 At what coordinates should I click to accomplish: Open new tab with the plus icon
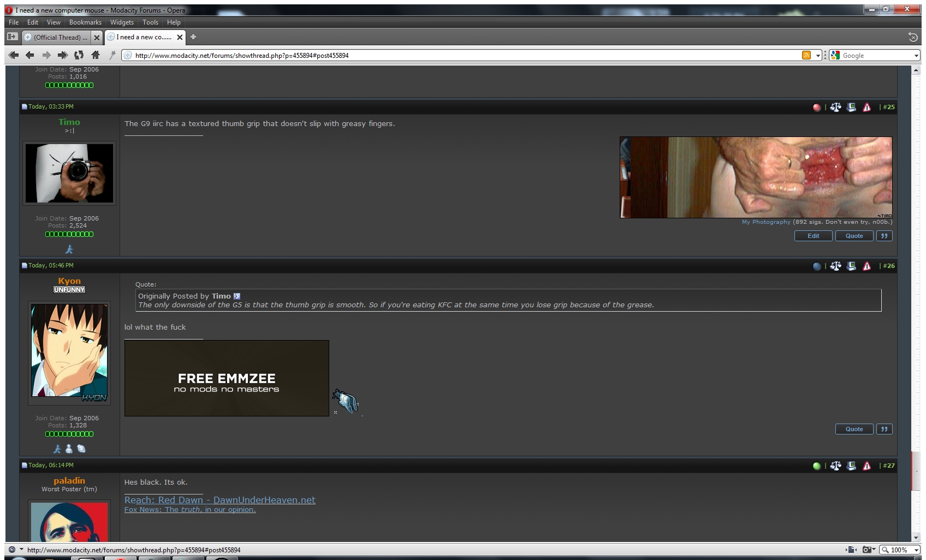pyautogui.click(x=193, y=37)
